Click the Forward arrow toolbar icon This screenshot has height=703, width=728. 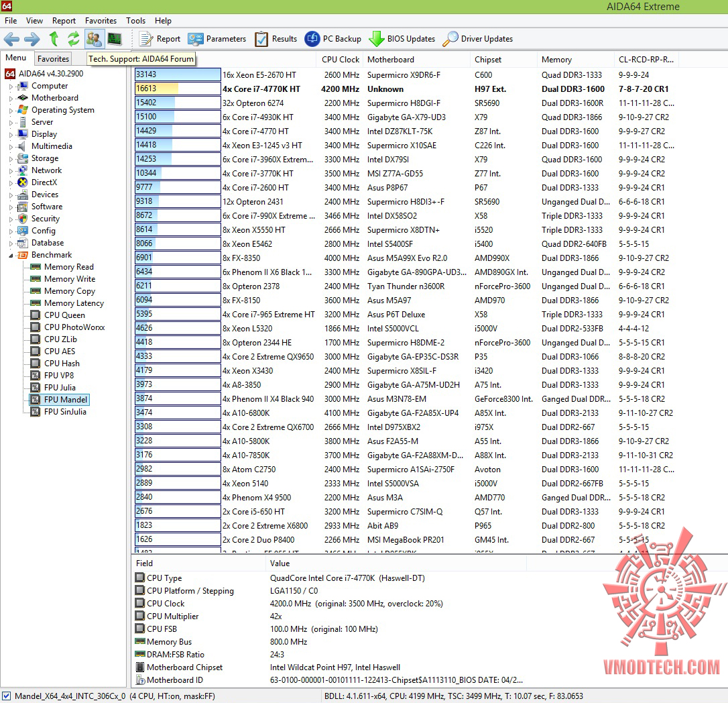coord(32,39)
